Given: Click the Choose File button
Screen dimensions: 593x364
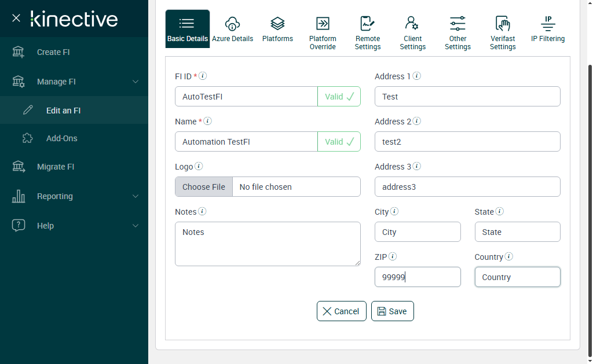Looking at the screenshot, I should pyautogui.click(x=204, y=187).
